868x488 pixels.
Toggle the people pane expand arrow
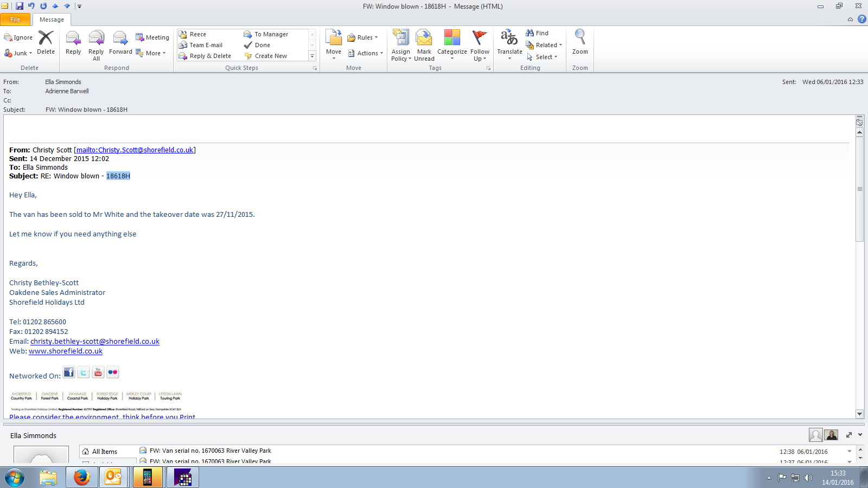[860, 435]
